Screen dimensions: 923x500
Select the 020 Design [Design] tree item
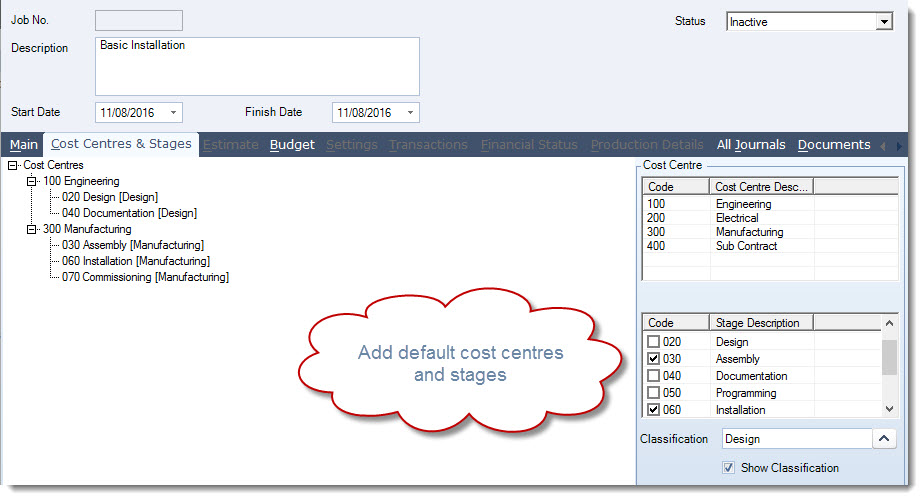(110, 197)
